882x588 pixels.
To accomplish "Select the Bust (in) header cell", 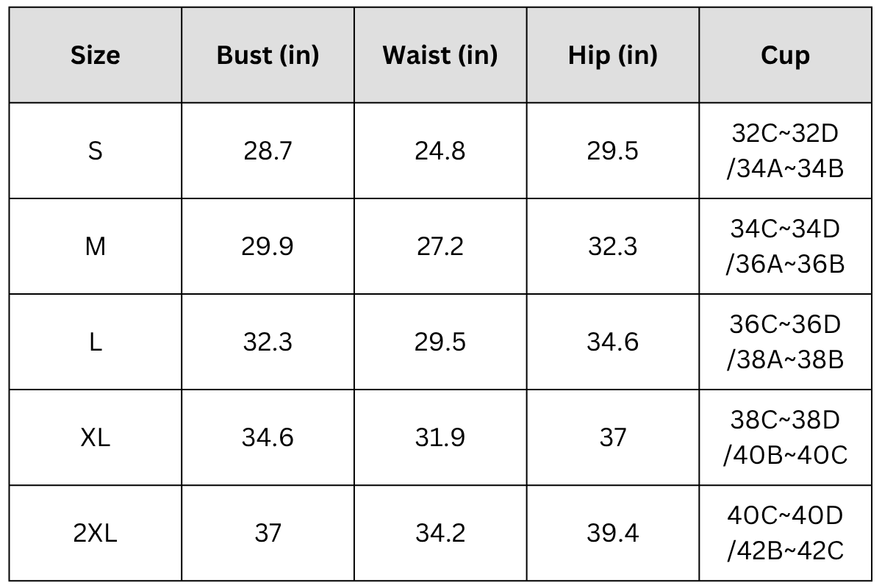I will point(268,55).
